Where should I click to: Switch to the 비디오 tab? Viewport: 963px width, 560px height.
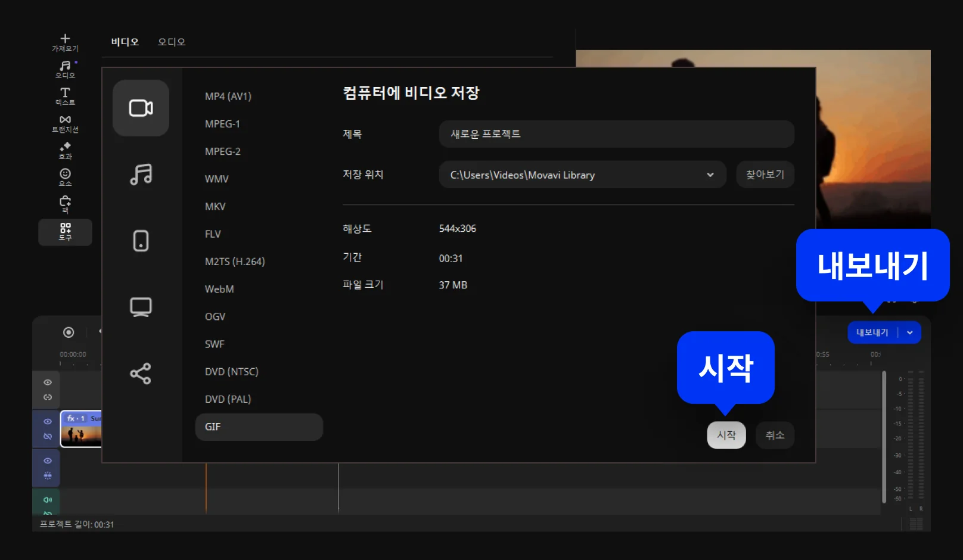(125, 42)
